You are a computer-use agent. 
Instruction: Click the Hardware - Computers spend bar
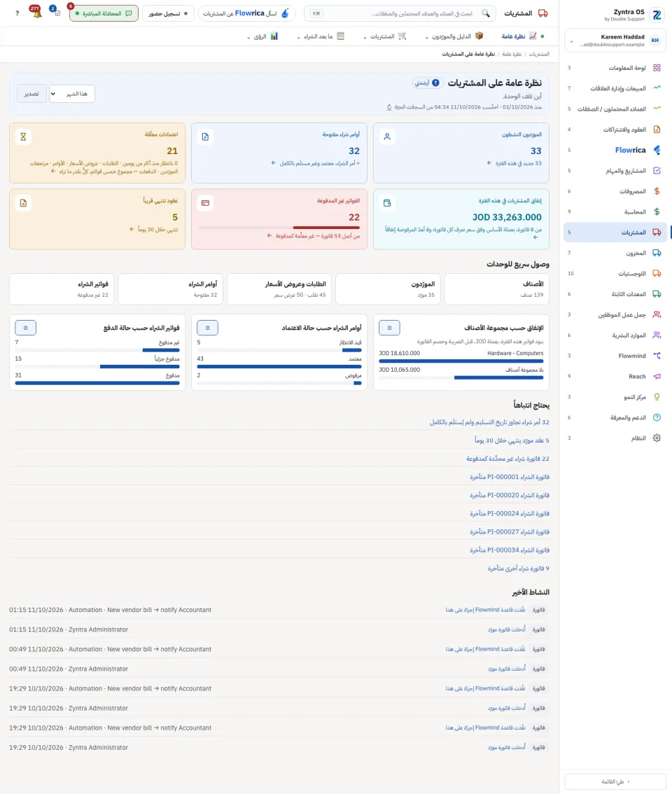pyautogui.click(x=461, y=361)
